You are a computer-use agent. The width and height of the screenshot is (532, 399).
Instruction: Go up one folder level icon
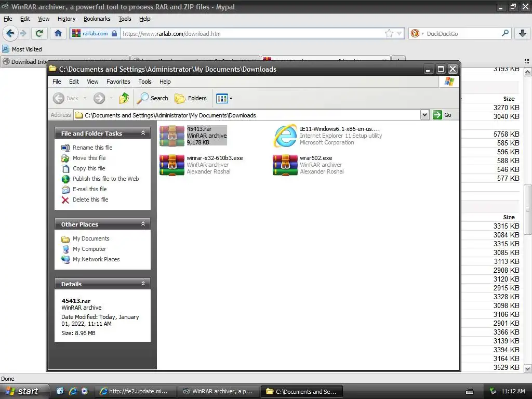[124, 98]
